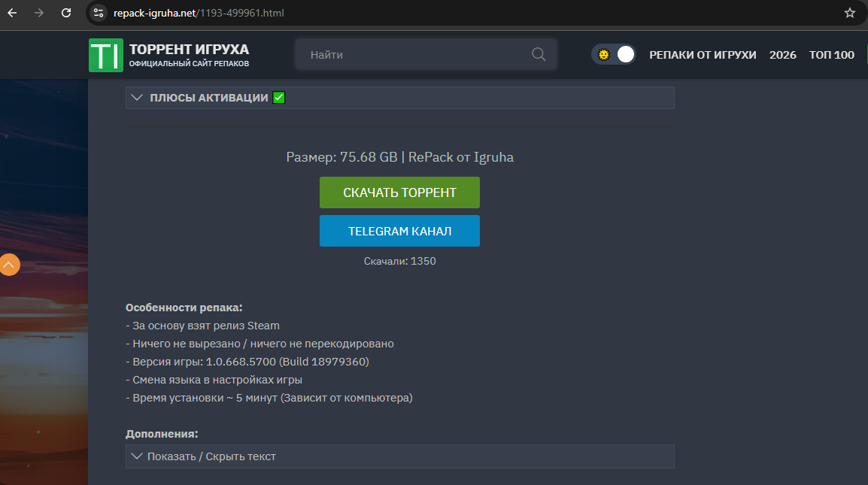
Task: Go back to the previous browser page
Action: coord(12,13)
